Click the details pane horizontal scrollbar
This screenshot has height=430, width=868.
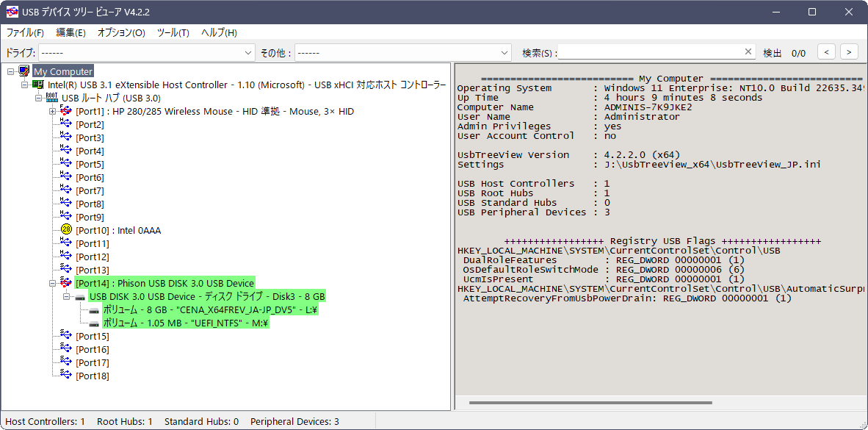(x=590, y=403)
